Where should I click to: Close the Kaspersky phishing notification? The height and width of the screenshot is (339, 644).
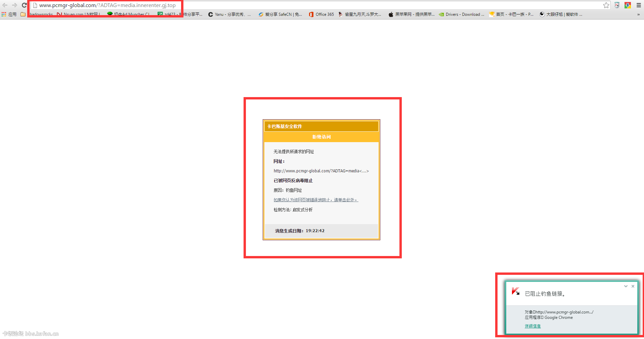click(x=633, y=286)
